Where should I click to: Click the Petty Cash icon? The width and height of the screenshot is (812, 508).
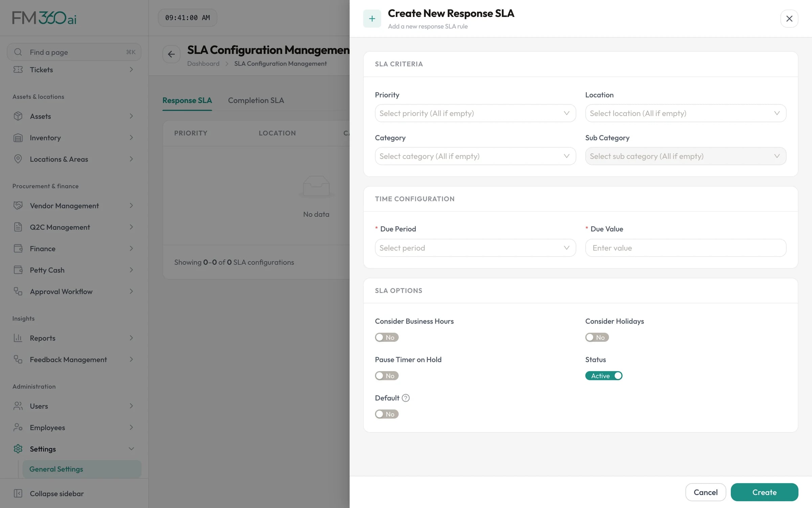(x=18, y=270)
